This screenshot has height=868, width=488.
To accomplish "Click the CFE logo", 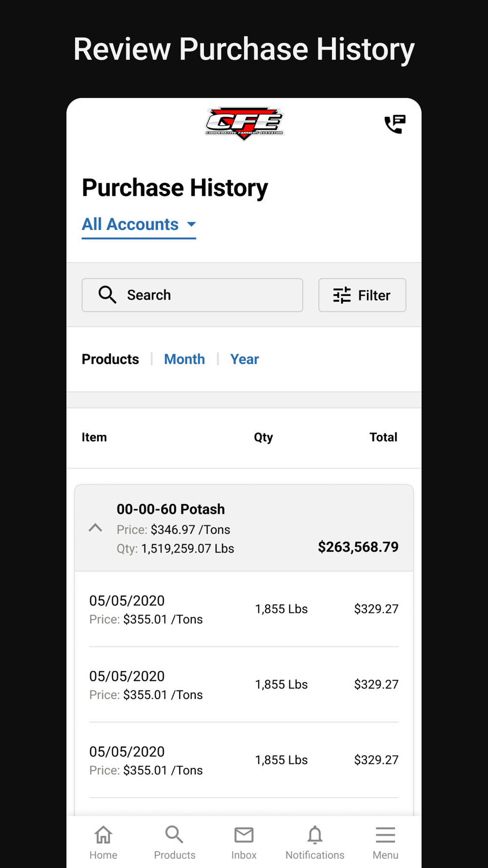I will [244, 124].
